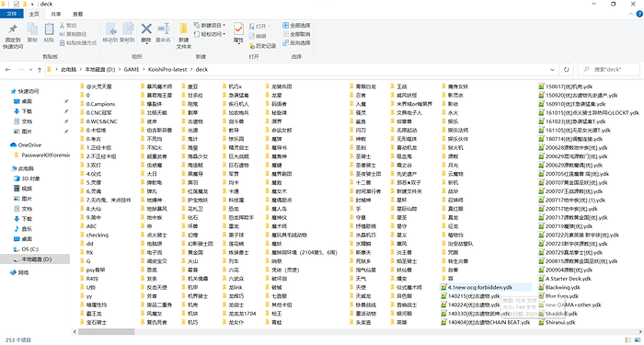Viewport: 644px width, 345px height.
Task: Click the Copy to (复制到) icon
Action: 128,29
